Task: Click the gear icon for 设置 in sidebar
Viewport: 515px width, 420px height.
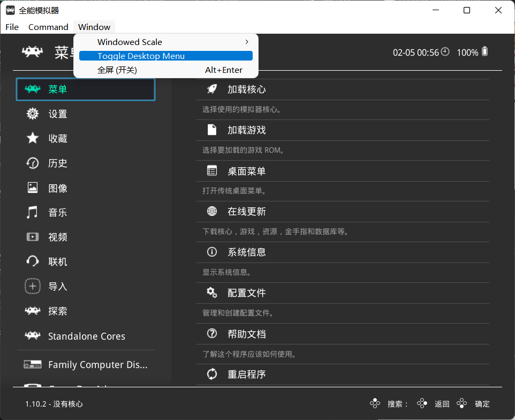Action: pos(33,114)
